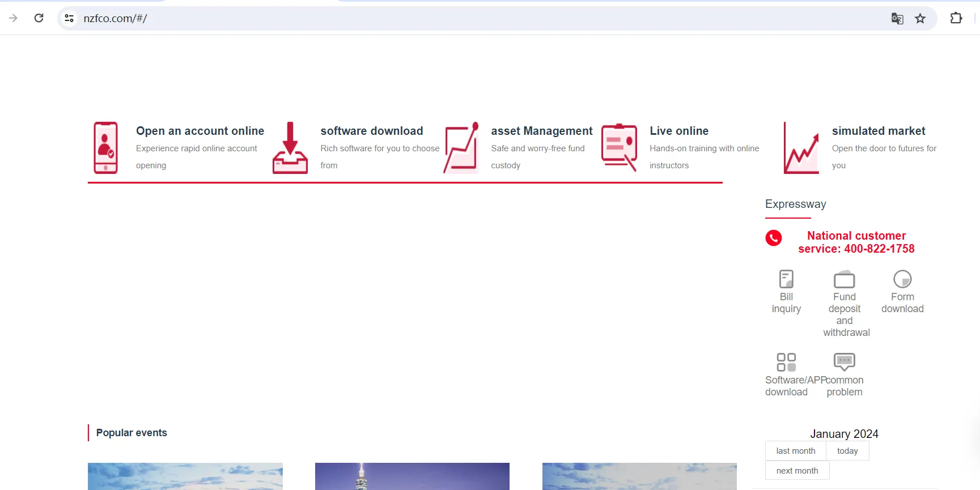Open the Software/APP download grid icon
The height and width of the screenshot is (490, 980).
pos(786,362)
